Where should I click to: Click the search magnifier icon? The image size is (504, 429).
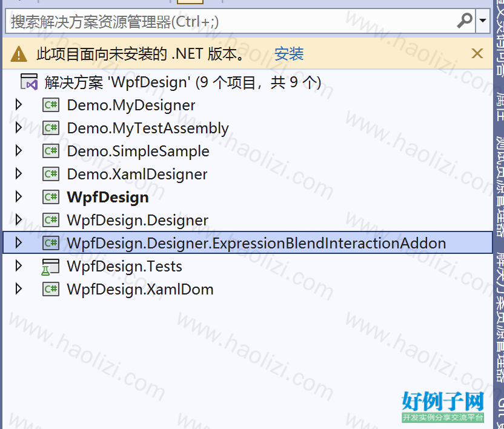click(465, 21)
